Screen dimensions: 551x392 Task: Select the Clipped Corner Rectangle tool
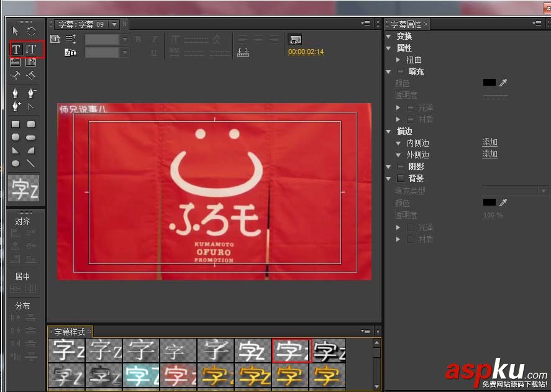pos(16,137)
